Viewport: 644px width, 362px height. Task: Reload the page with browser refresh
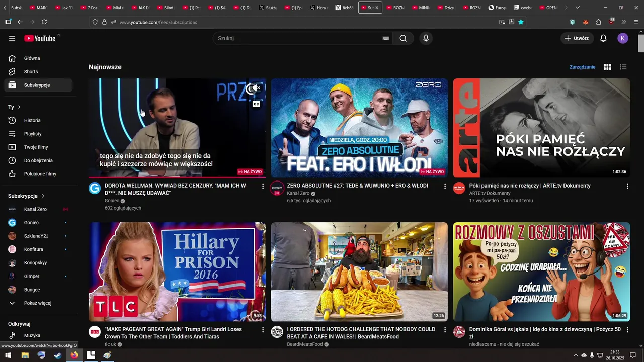44,22
